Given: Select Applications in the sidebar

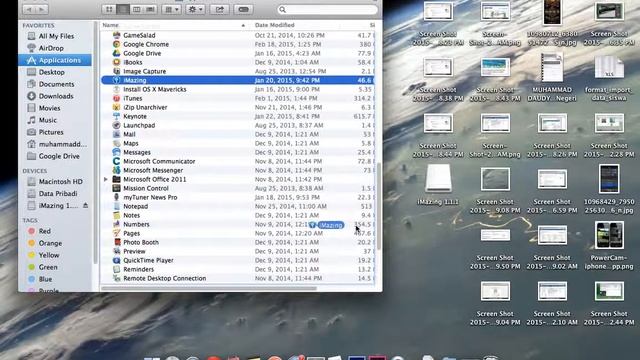Looking at the screenshot, I should pyautogui.click(x=55, y=60).
